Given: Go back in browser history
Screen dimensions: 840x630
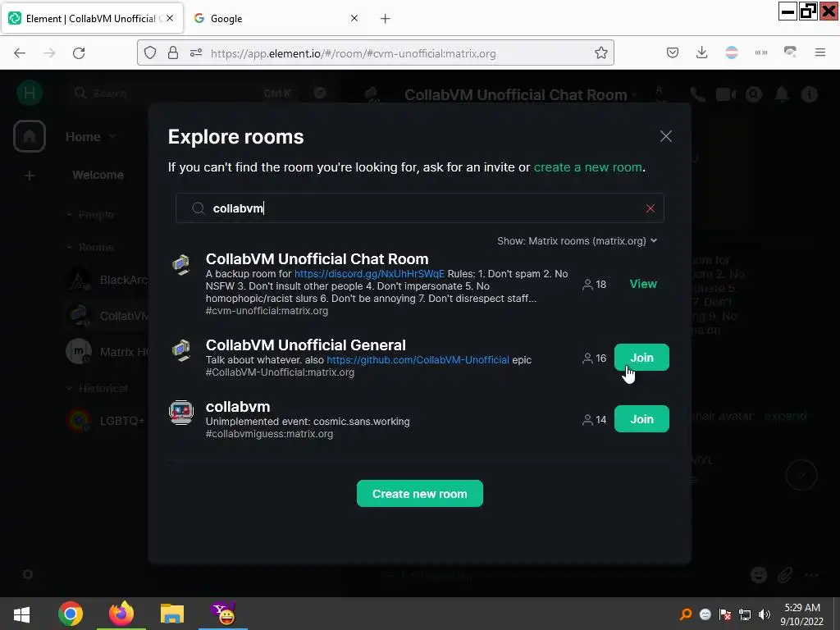Looking at the screenshot, I should coord(20,53).
